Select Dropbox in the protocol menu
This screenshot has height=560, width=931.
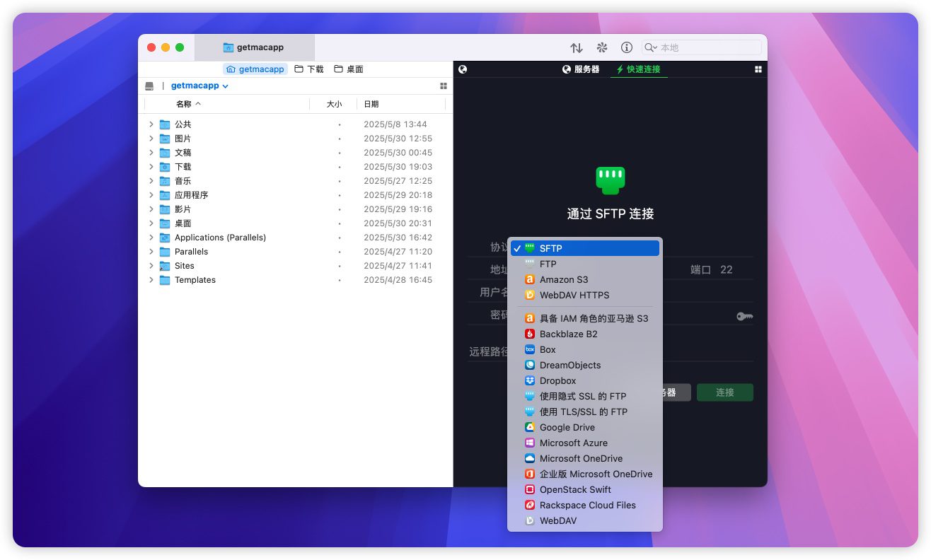click(x=557, y=380)
